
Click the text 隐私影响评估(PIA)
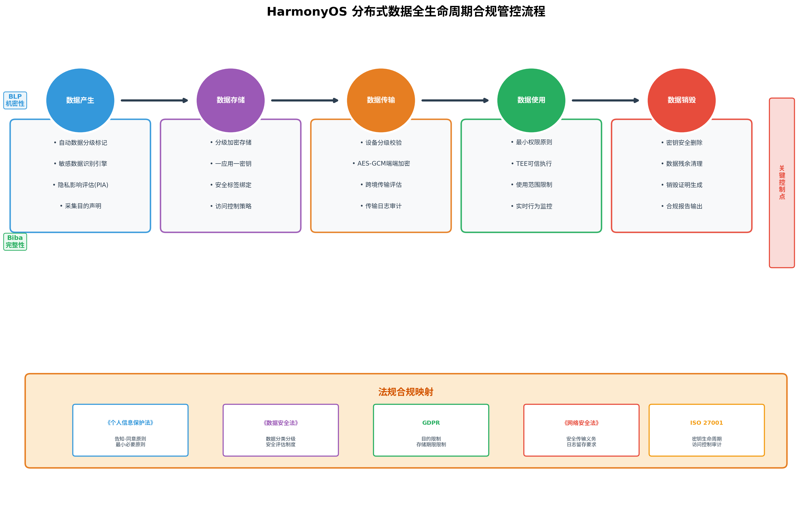point(83,185)
